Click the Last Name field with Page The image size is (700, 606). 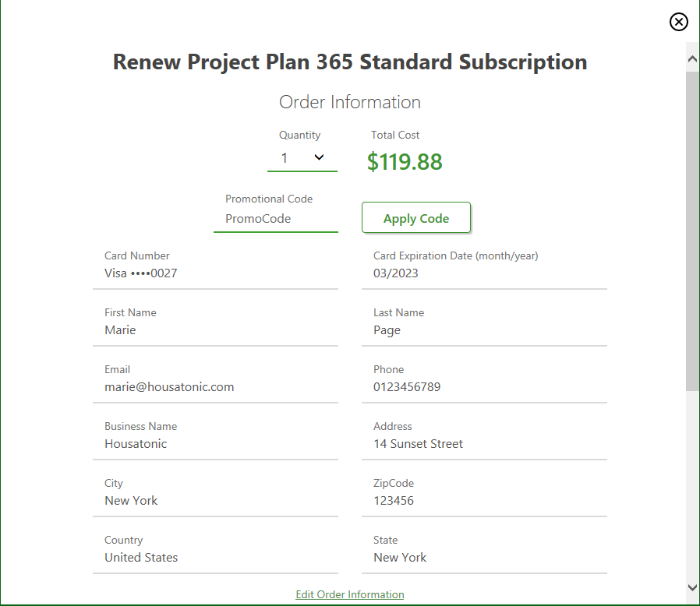pos(484,330)
